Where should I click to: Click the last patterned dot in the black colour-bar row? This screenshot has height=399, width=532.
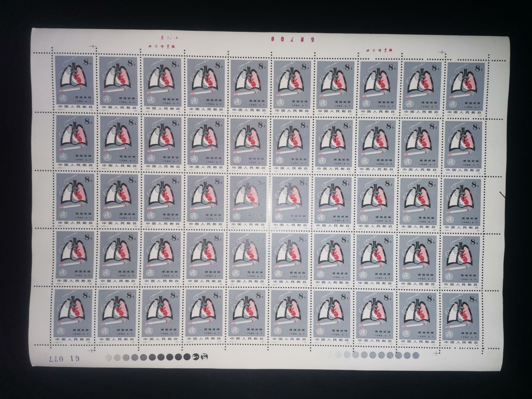pos(204,356)
